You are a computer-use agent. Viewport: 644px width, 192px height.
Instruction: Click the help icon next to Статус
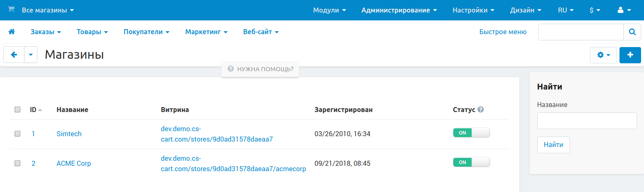481,110
